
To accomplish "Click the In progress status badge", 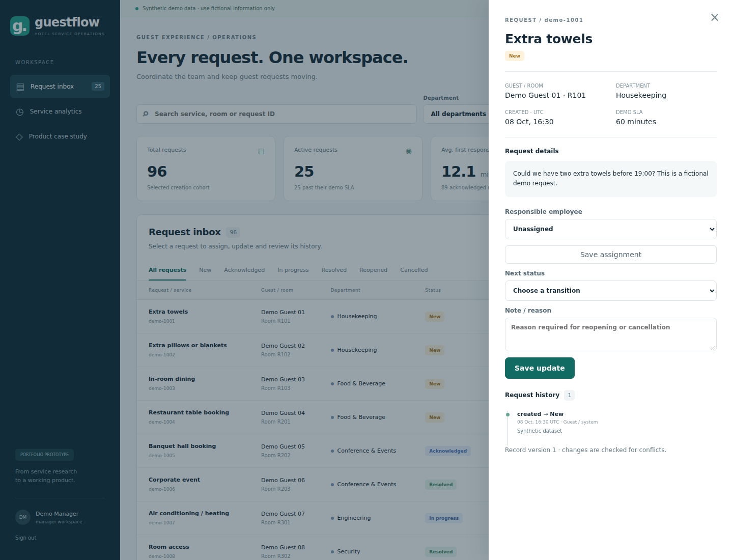I will point(444,518).
